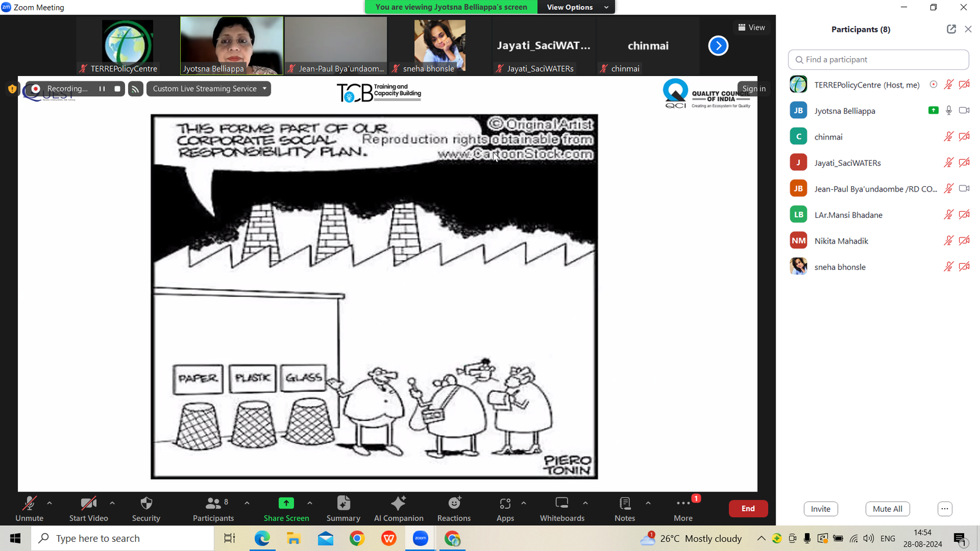Expand video options arrow next to Start Video
This screenshot has width=980, height=551.
click(112, 503)
